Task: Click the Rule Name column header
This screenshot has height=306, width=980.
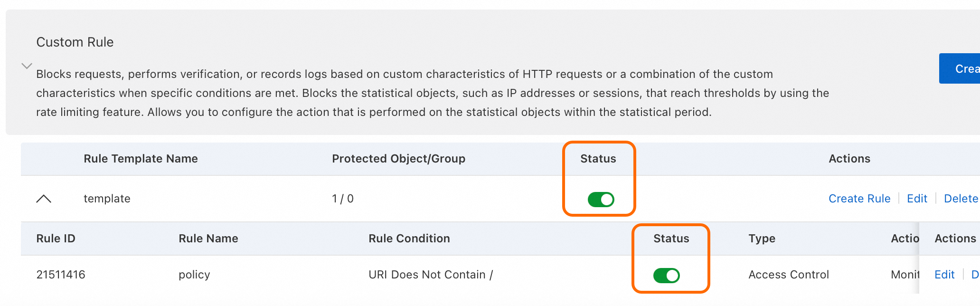Action: [208, 239]
